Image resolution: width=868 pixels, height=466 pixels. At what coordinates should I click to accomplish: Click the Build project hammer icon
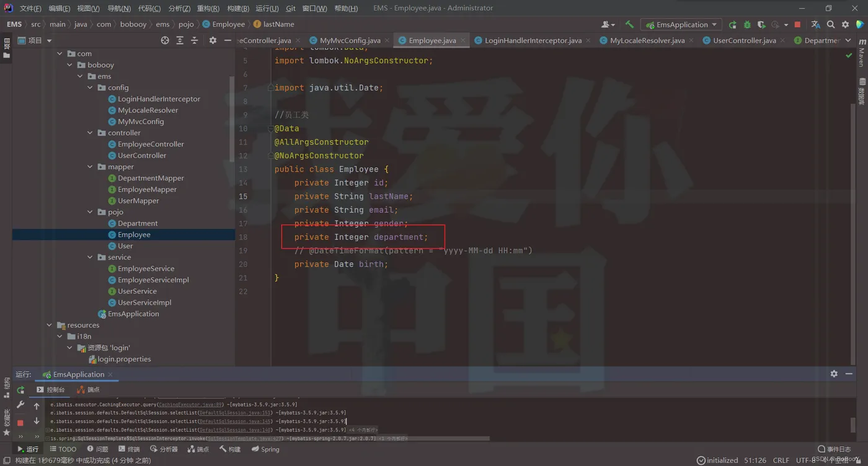629,25
